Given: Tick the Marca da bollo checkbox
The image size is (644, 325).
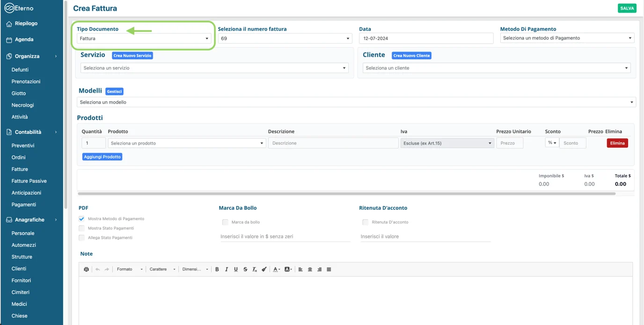Looking at the screenshot, I should (225, 222).
